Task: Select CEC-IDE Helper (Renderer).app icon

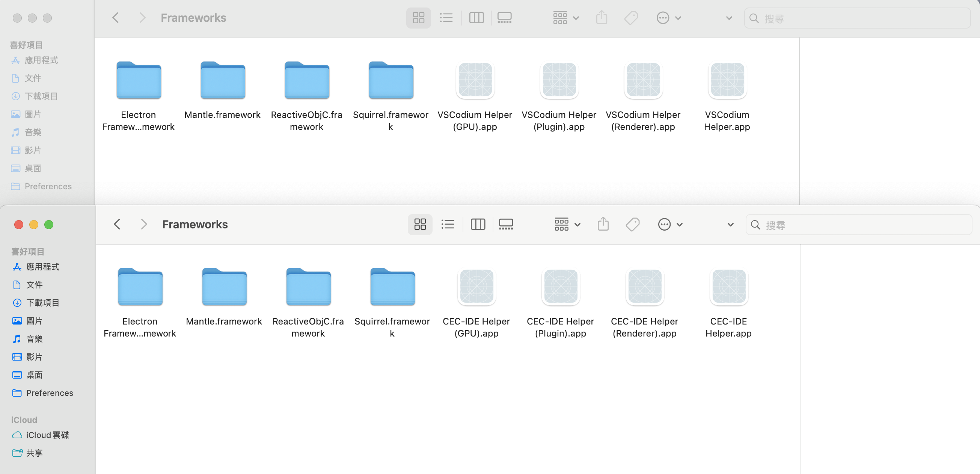Action: coord(644,287)
